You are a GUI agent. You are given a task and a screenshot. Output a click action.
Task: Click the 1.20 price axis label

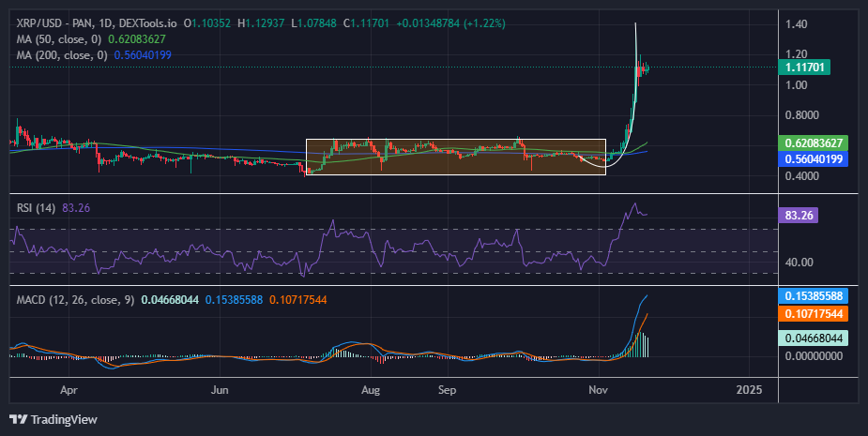tap(796, 54)
